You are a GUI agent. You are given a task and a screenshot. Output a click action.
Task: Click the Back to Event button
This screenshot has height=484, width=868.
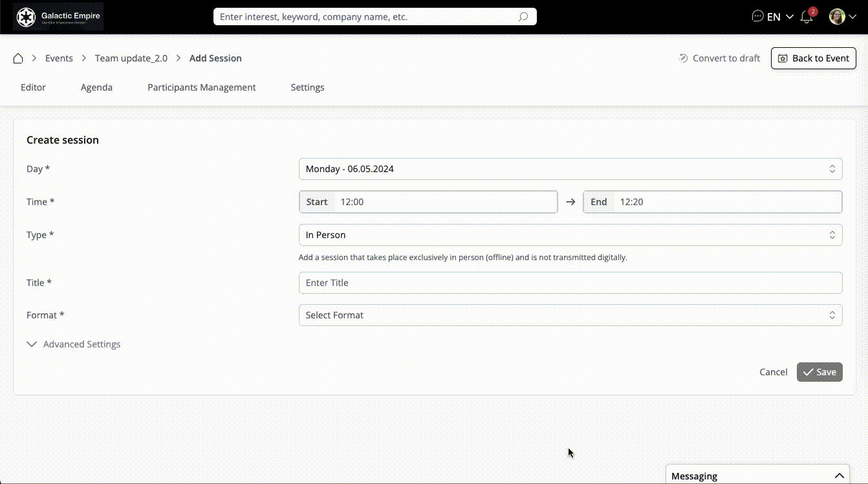813,58
